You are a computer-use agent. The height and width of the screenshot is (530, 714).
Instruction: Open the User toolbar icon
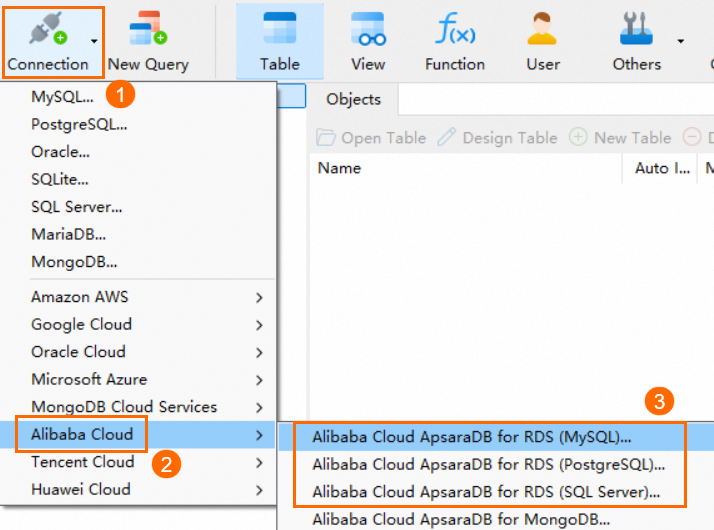click(542, 28)
